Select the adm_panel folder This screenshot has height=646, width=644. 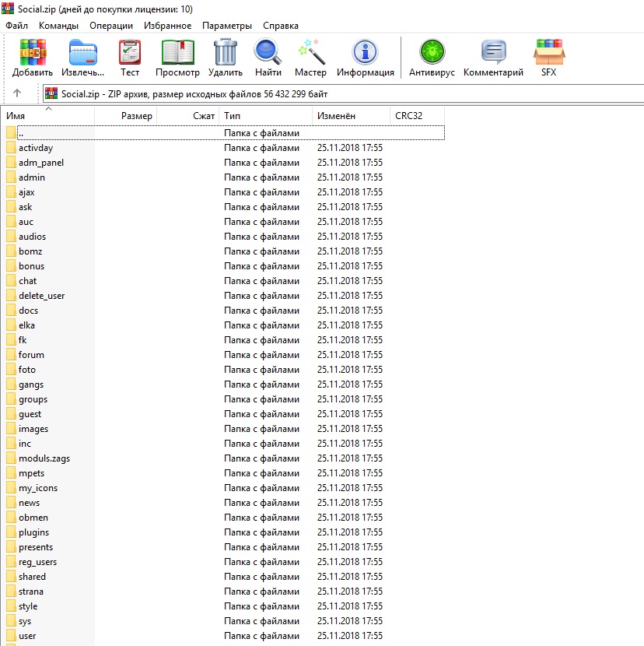click(x=41, y=163)
